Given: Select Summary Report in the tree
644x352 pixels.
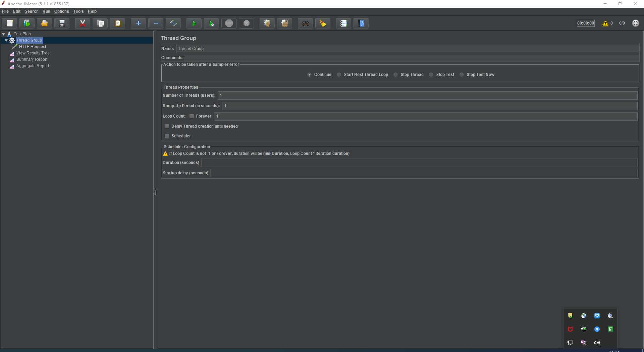Looking at the screenshot, I should tap(32, 59).
